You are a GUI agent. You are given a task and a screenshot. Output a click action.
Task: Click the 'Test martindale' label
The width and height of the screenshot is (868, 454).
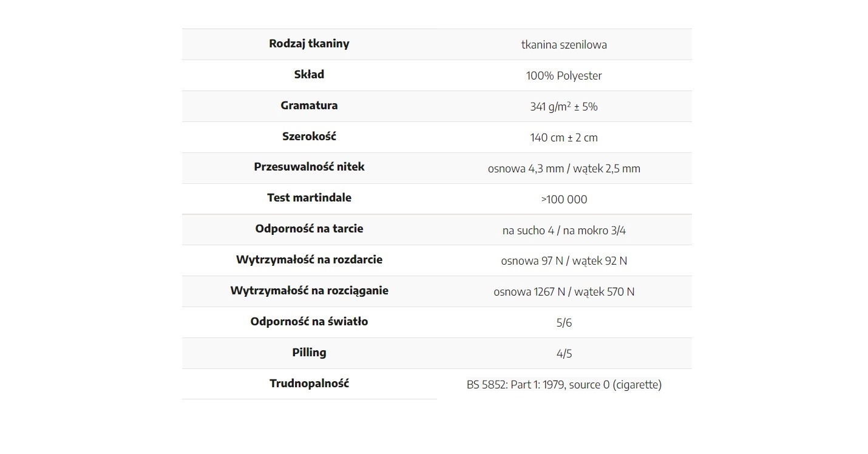[x=309, y=198]
